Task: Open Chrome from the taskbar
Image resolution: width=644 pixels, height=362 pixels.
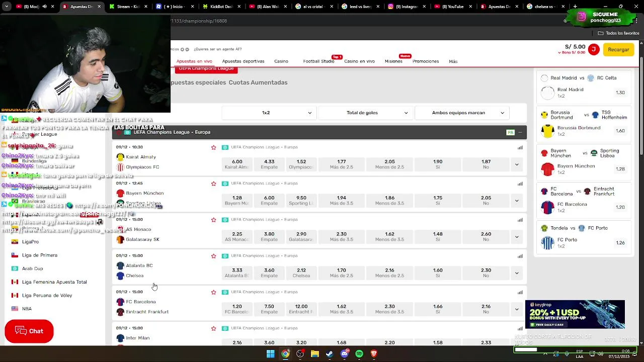Action: click(285, 354)
